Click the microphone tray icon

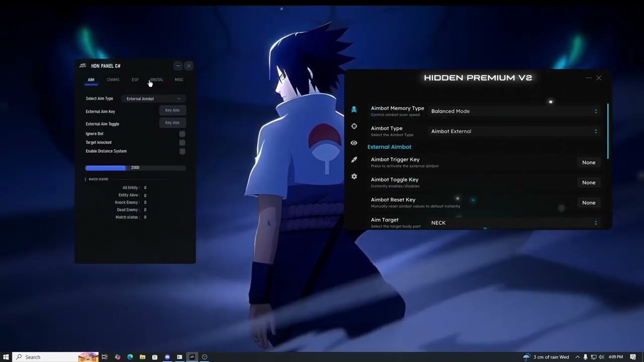(x=586, y=357)
